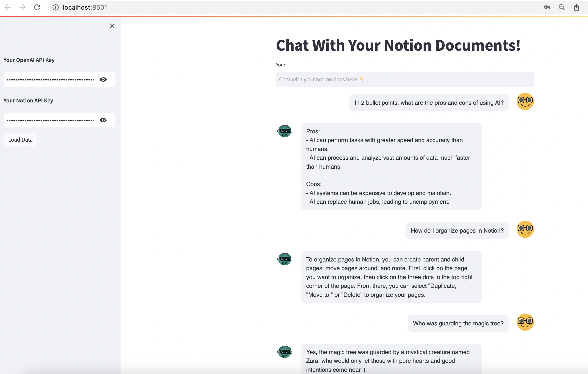Click the site information icon in the address bar
Screen dimensions: 588x374
click(x=55, y=7)
